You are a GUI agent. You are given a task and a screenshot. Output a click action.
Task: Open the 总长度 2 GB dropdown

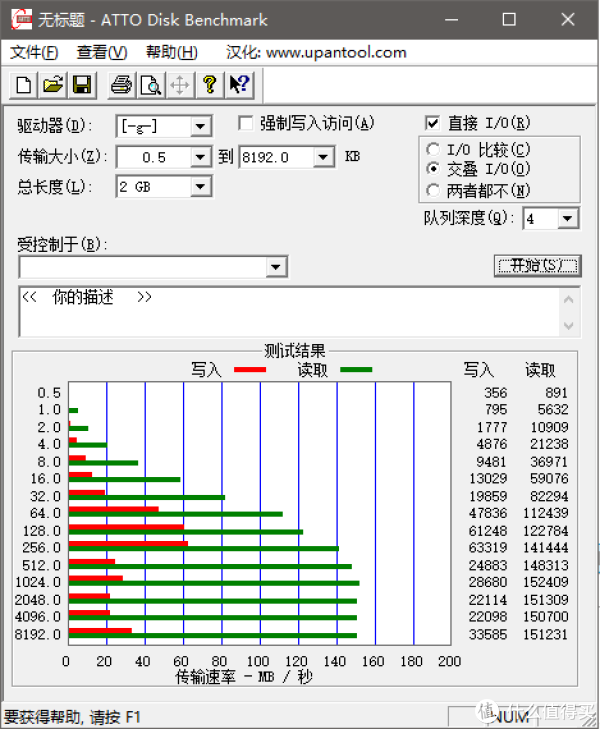coord(200,187)
